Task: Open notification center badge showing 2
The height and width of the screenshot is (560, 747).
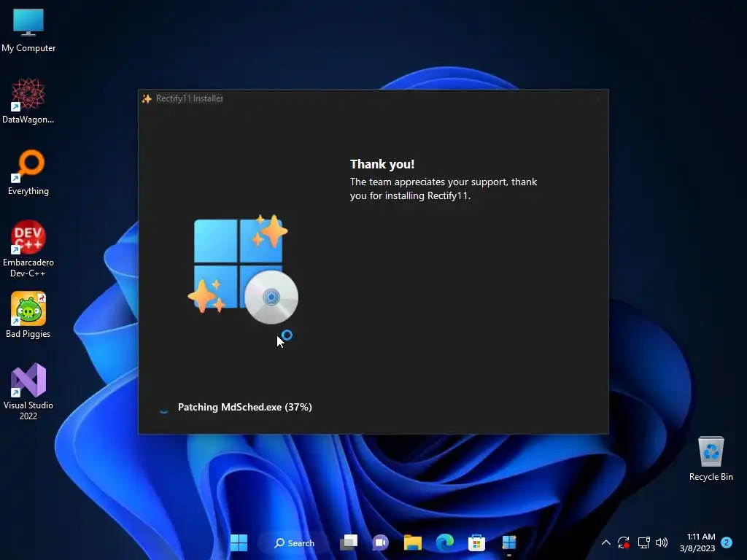Action: [727, 542]
